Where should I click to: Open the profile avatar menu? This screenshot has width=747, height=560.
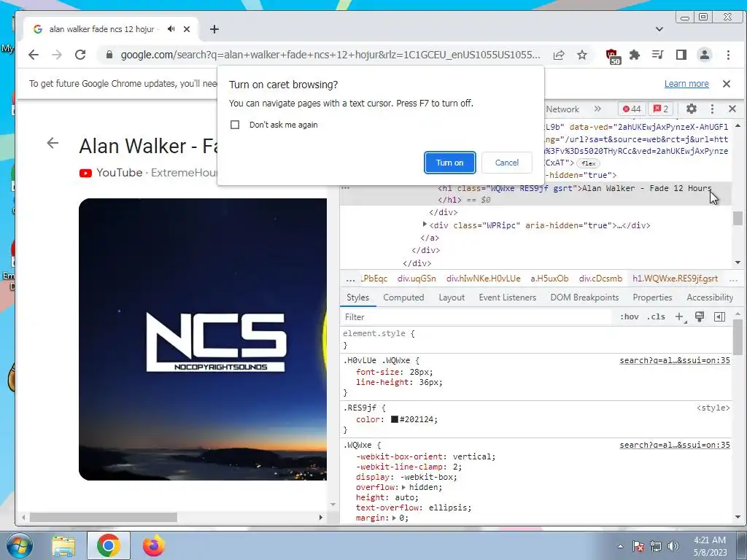(705, 55)
